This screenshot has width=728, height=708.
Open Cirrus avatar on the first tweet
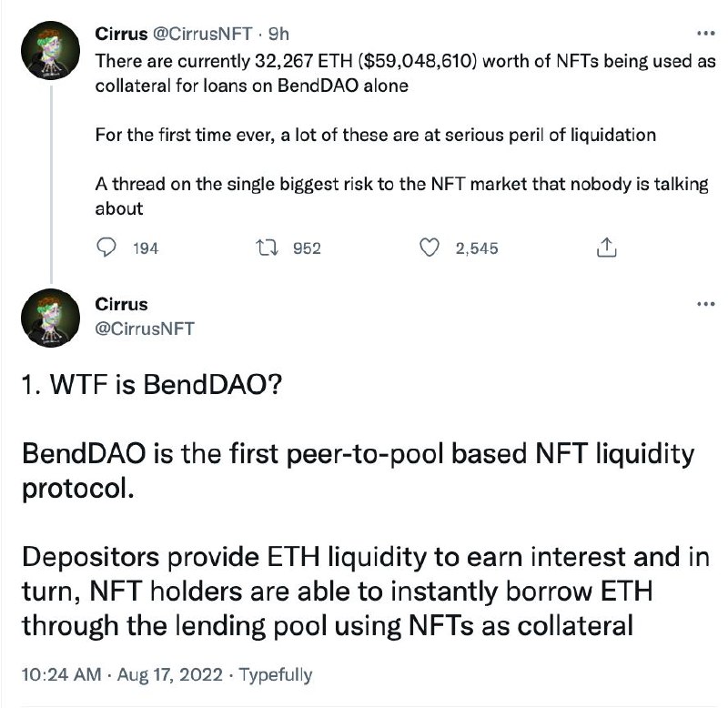pyautogui.click(x=51, y=50)
